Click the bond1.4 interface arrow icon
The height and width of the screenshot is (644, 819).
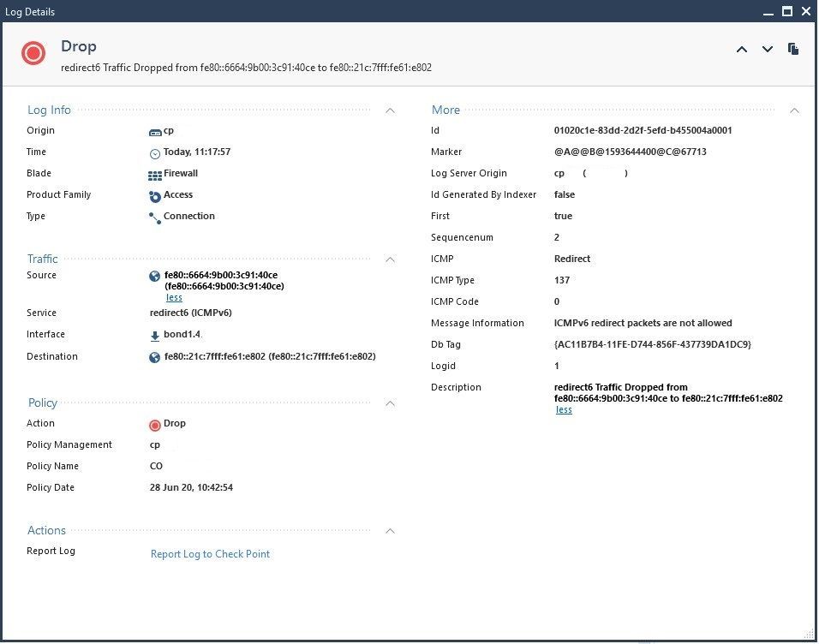point(155,336)
